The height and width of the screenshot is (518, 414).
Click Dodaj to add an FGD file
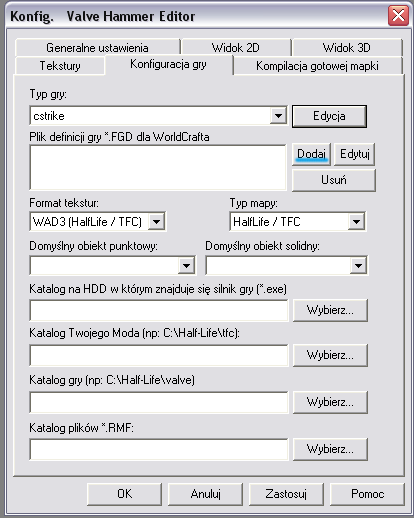click(x=311, y=154)
